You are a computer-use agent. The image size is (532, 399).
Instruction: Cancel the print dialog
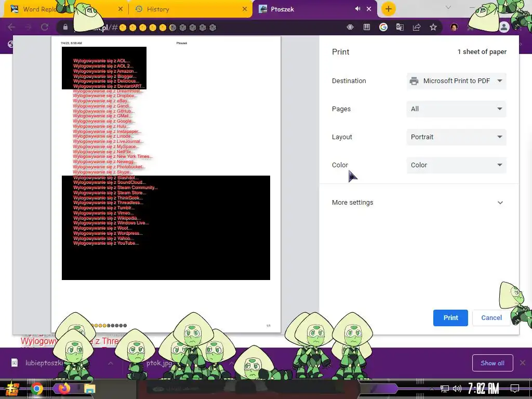(491, 318)
